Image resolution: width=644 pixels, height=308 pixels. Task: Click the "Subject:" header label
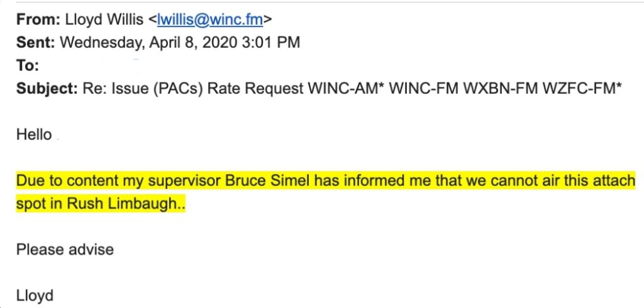[x=47, y=88]
